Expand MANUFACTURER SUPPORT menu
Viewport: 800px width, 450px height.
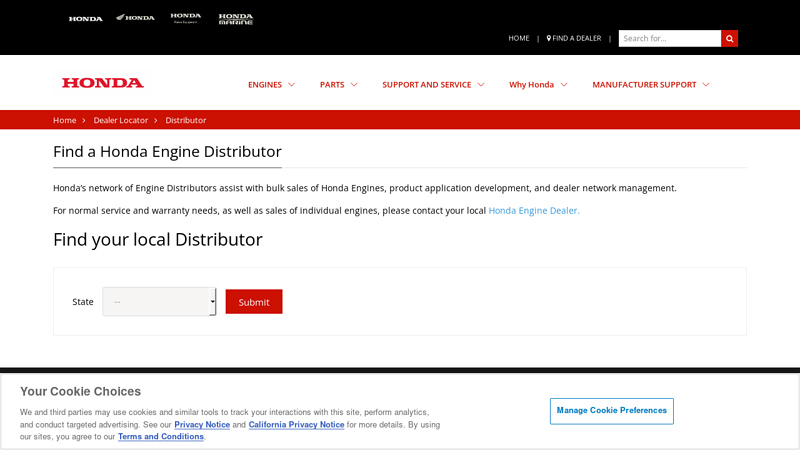coord(651,85)
